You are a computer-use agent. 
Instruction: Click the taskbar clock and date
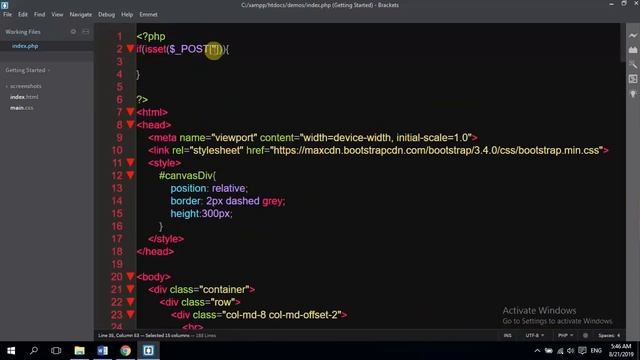click(x=621, y=351)
